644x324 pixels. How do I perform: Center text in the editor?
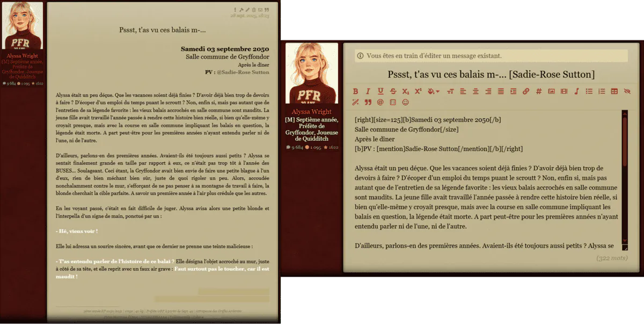475,91
